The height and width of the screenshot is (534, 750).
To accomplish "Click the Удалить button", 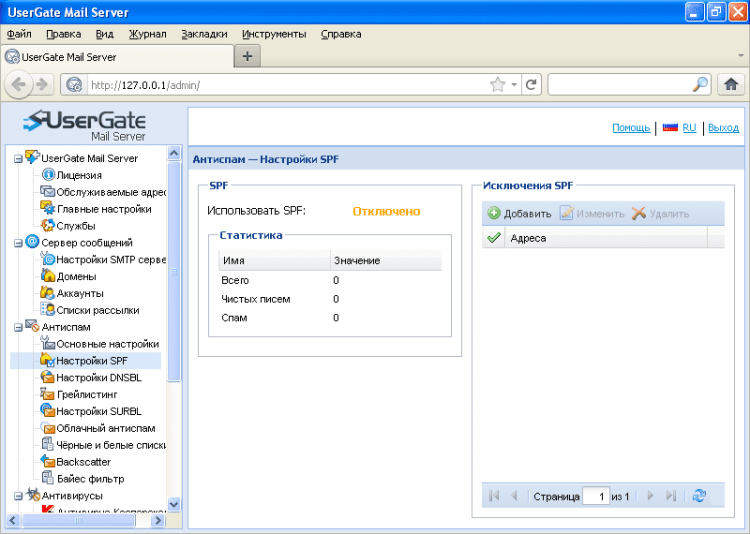I will [660, 213].
